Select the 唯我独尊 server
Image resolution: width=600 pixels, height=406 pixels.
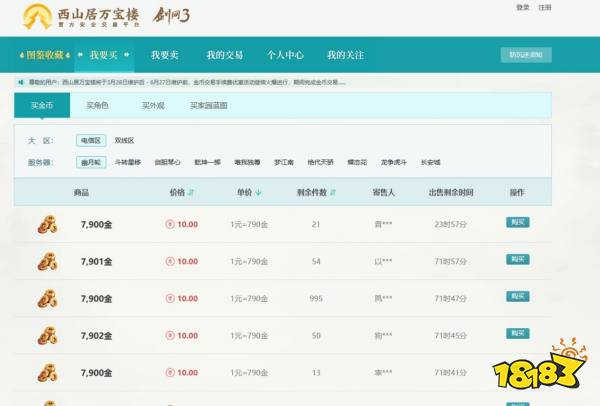click(x=247, y=162)
